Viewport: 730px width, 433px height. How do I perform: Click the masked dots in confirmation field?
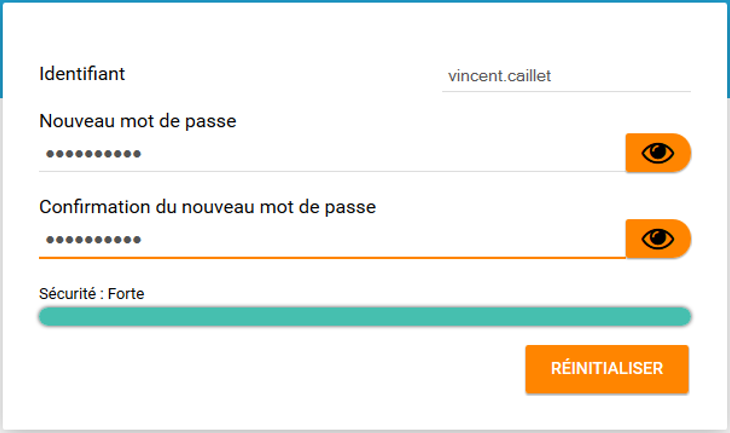94,240
